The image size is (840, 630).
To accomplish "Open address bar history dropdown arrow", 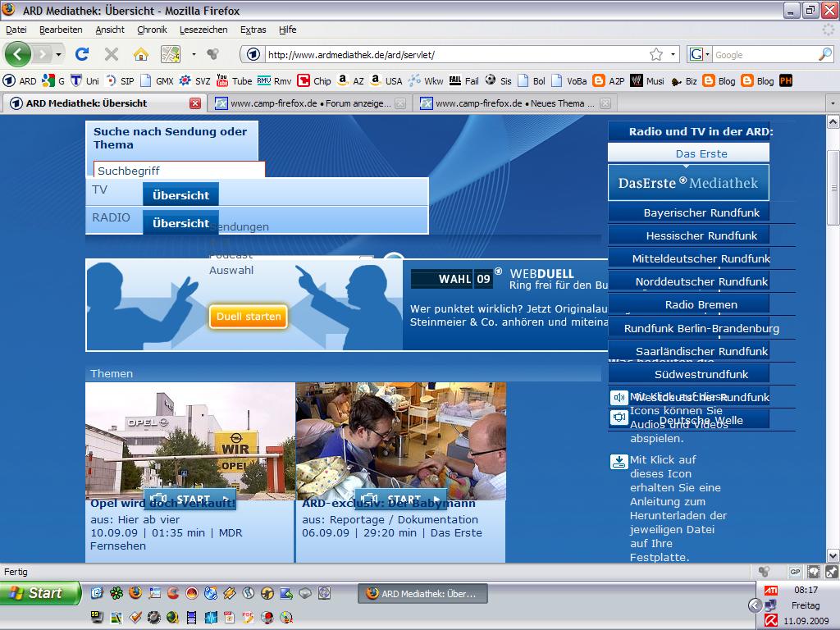I will (673, 54).
